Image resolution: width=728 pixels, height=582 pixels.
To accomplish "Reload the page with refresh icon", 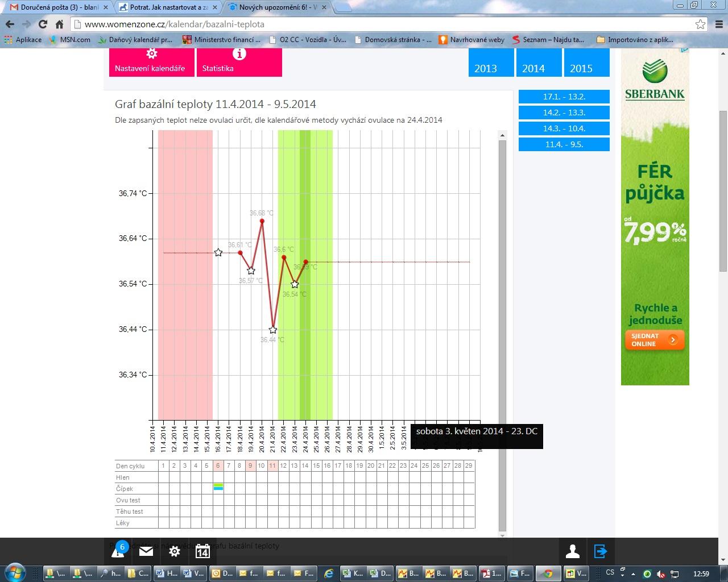I will coord(43,24).
